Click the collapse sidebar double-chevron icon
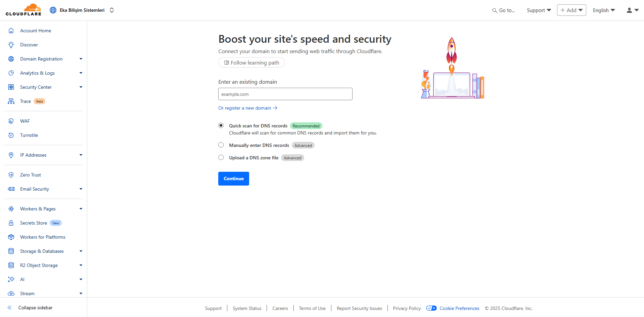This screenshot has width=644, height=317. click(x=10, y=308)
